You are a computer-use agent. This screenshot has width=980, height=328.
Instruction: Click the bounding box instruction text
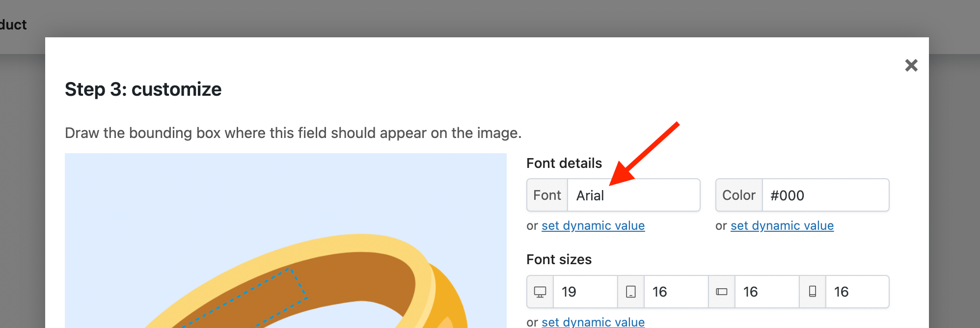point(293,133)
